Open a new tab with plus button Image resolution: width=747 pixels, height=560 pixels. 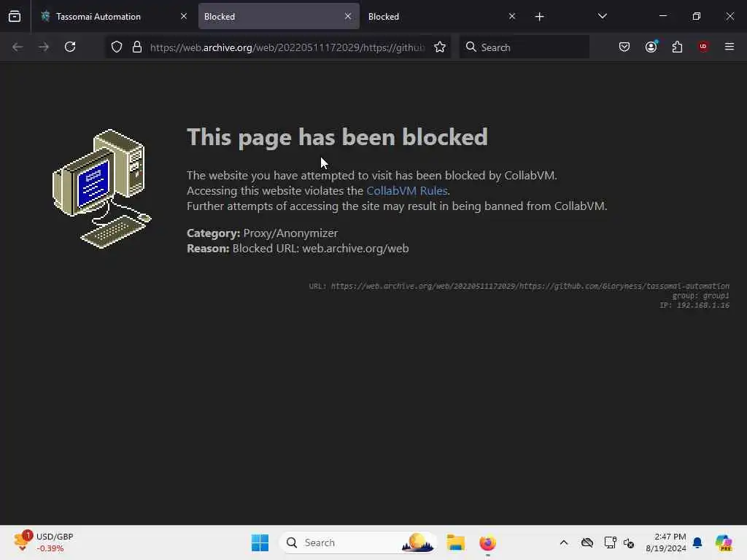[539, 17]
